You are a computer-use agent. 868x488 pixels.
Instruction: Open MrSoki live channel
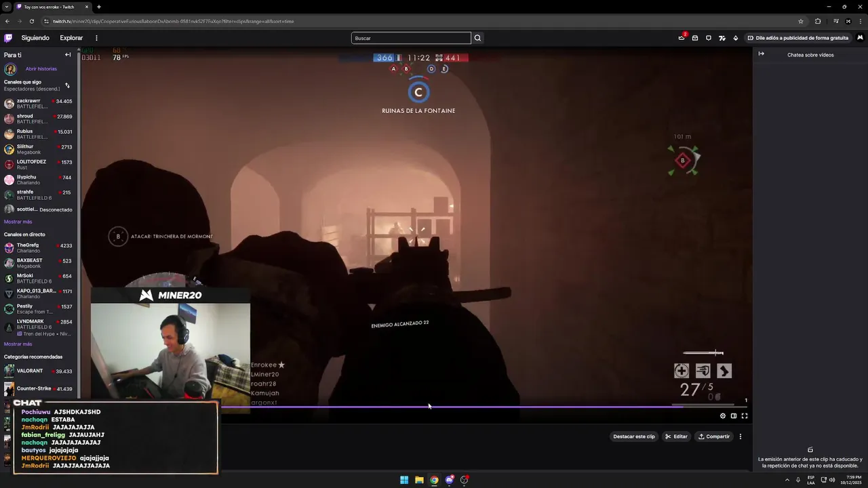[39, 278]
